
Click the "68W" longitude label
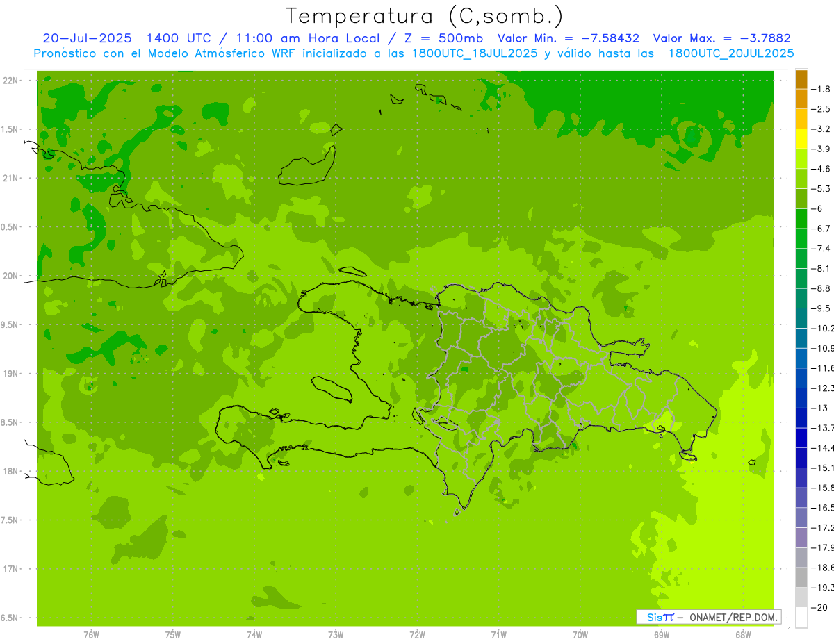click(x=743, y=634)
